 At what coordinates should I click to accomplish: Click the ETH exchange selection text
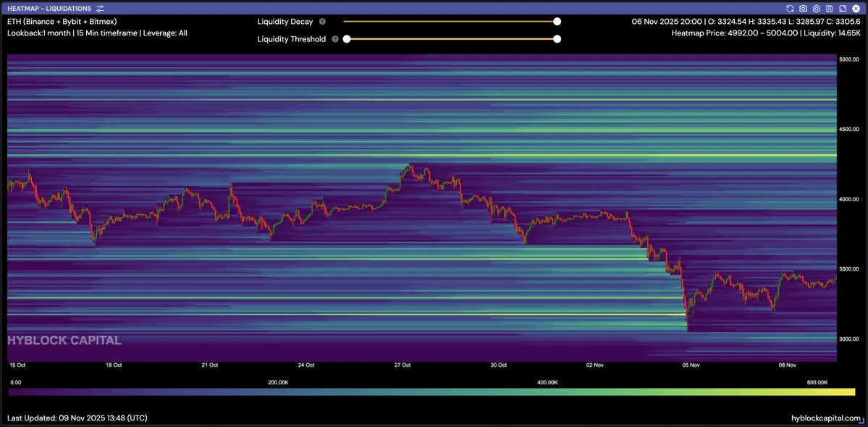[62, 22]
